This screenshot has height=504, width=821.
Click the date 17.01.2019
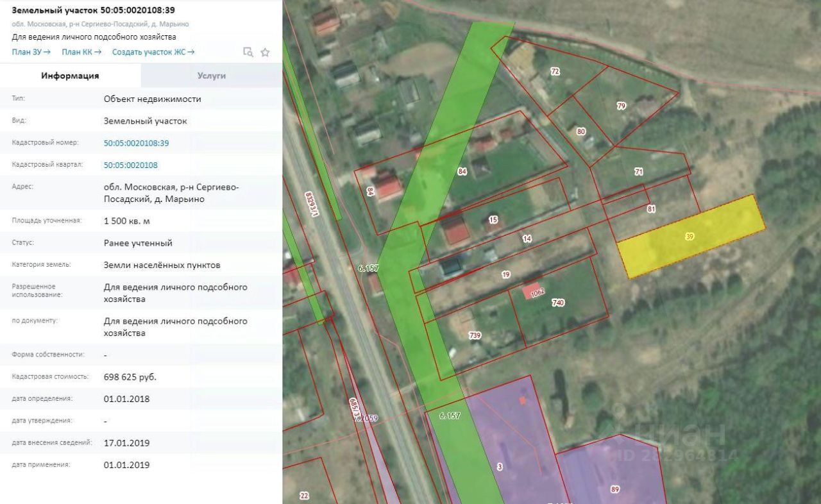126,442
